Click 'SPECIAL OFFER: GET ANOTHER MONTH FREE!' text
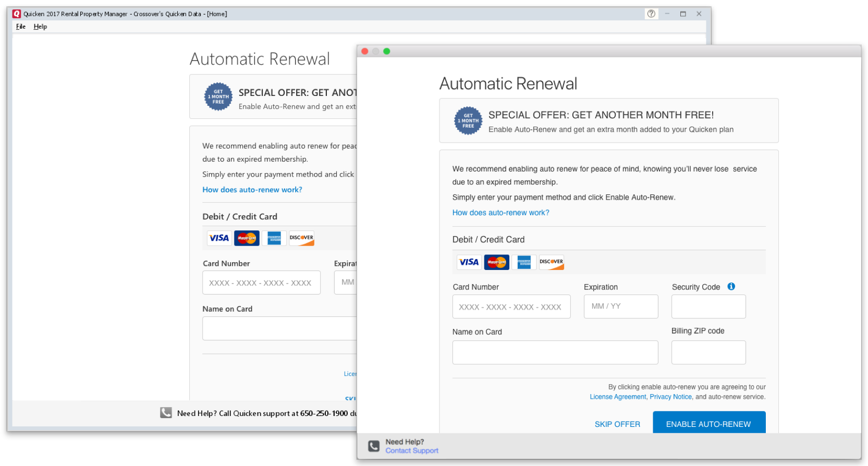The width and height of the screenshot is (868, 466). pos(601,115)
